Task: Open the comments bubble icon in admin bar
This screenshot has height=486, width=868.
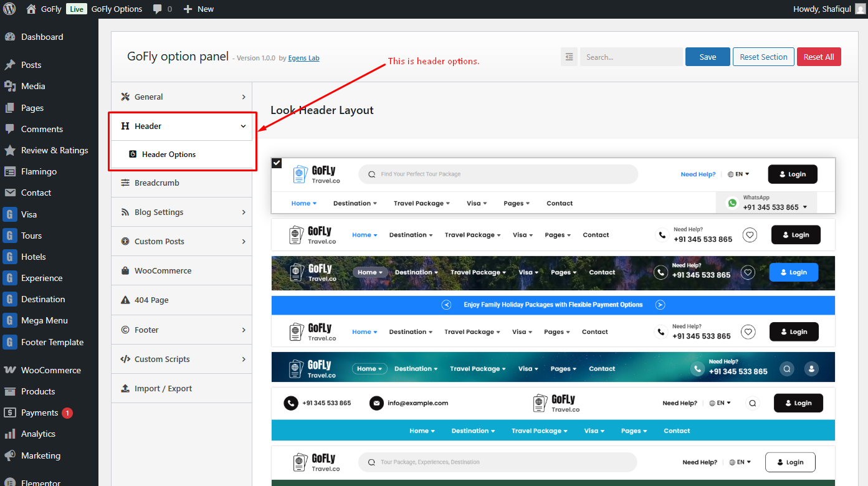Action: pyautogui.click(x=158, y=9)
